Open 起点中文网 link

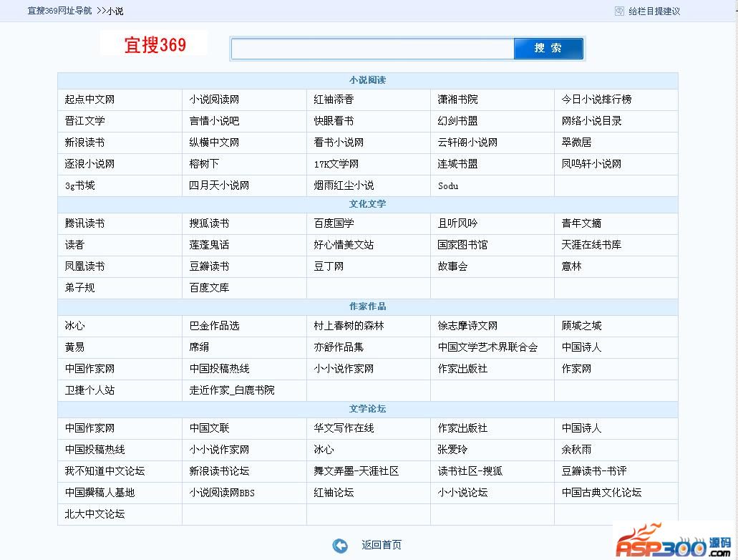coord(89,100)
